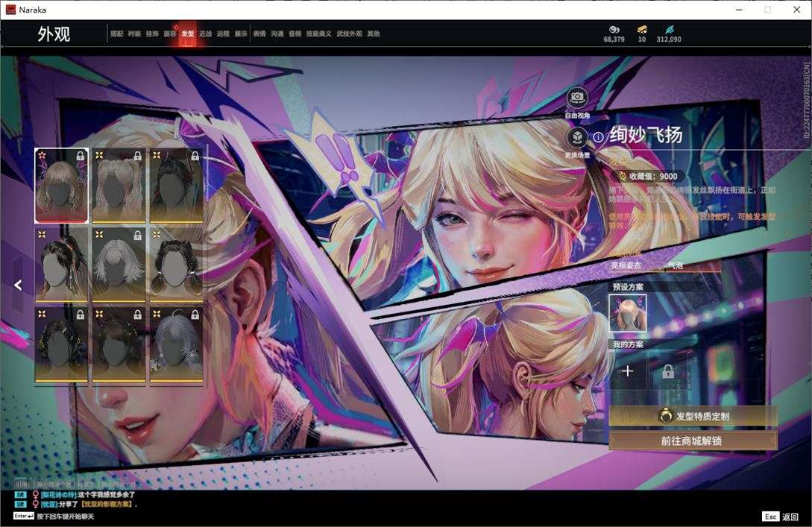
Task: Switch to the 沟通 tab
Action: click(277, 34)
